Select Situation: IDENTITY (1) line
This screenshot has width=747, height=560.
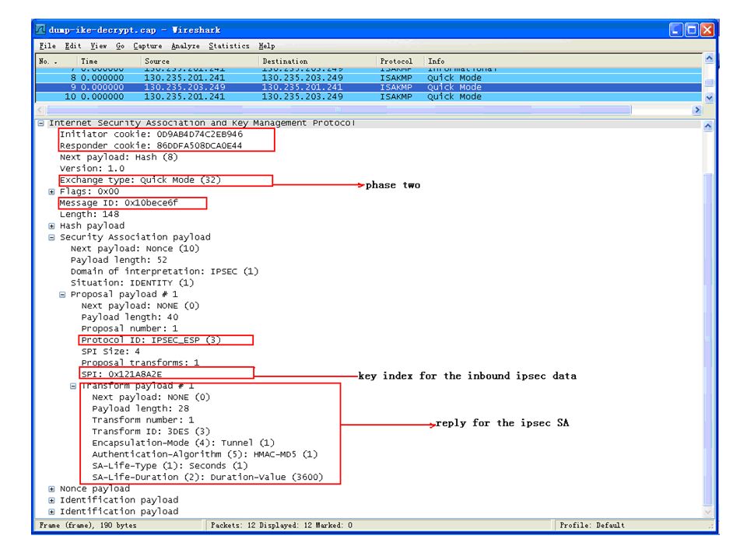click(132, 283)
